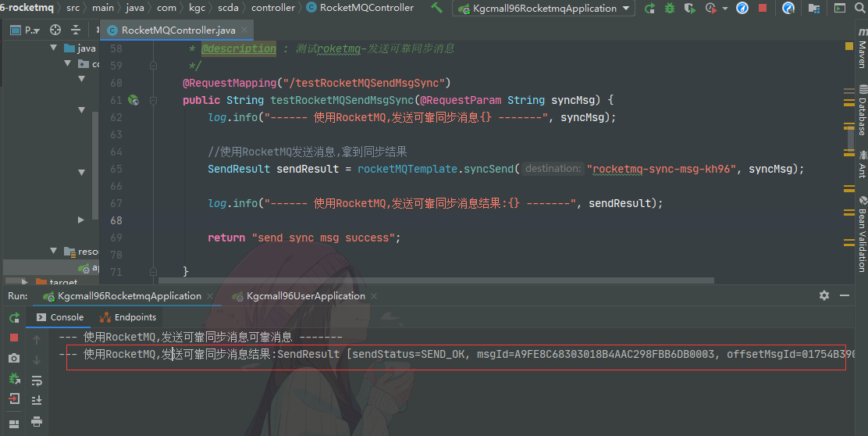Click the camera dump threads icon
This screenshot has width=868, height=436.
pos(14,359)
